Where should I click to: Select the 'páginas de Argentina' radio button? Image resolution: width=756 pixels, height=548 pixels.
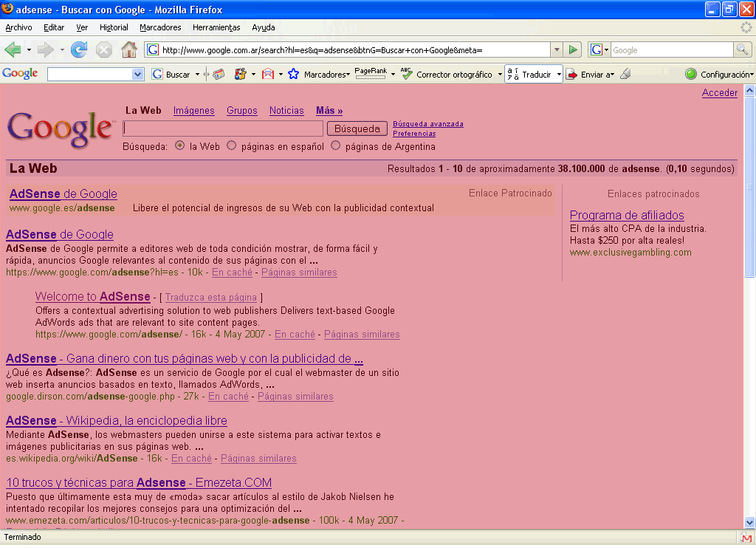pyautogui.click(x=336, y=145)
